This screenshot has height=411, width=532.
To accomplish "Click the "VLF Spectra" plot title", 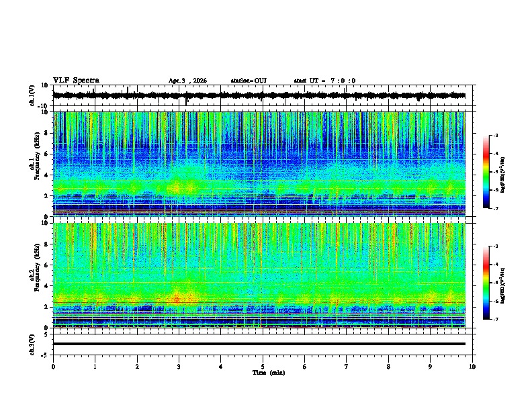I will (x=76, y=81).
